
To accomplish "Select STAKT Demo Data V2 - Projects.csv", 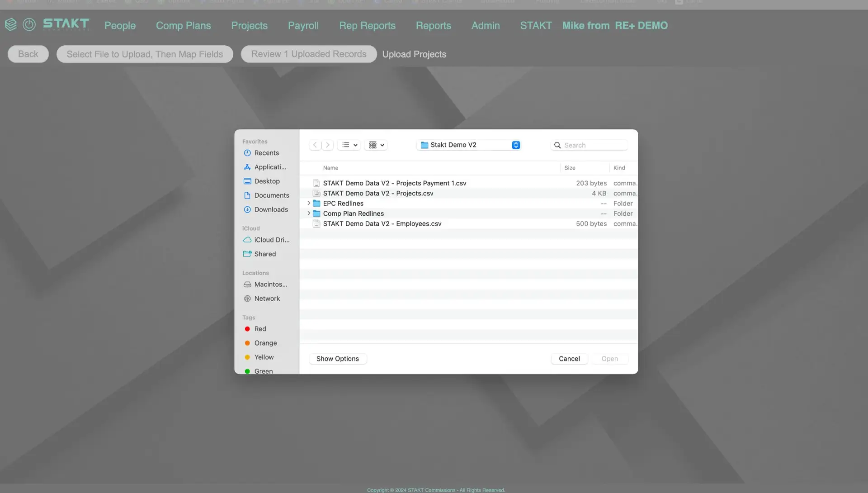I will (x=469, y=193).
